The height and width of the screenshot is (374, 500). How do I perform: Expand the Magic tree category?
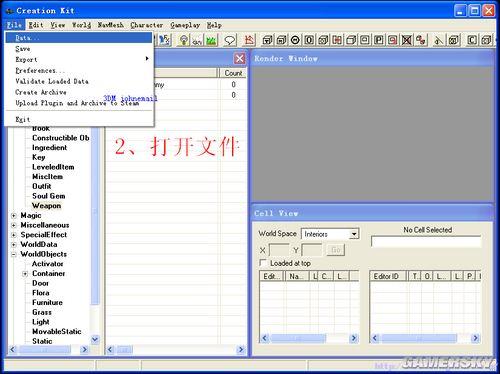(14, 216)
